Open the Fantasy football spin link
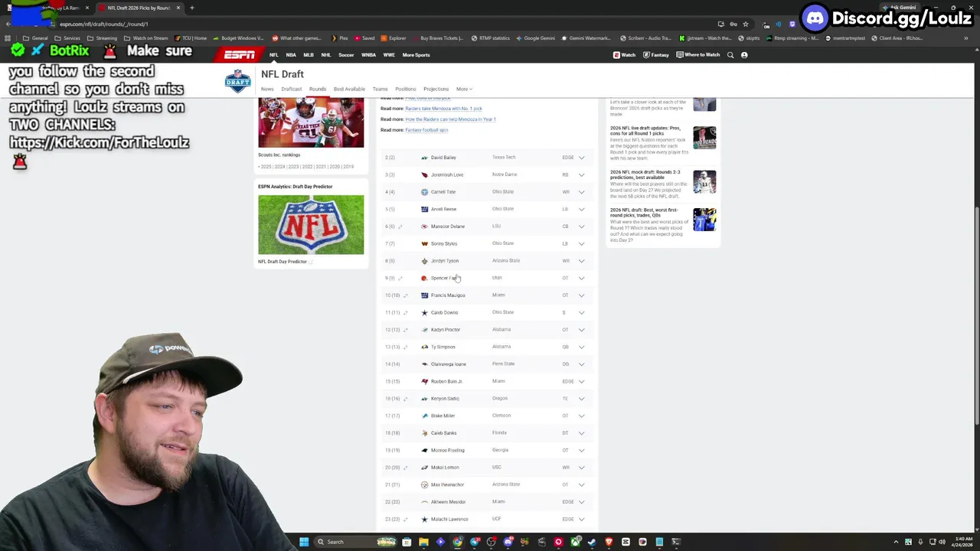 (x=426, y=130)
